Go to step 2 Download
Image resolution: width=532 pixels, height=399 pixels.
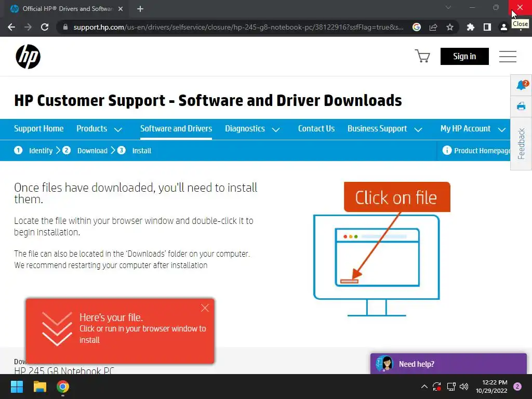click(x=85, y=150)
